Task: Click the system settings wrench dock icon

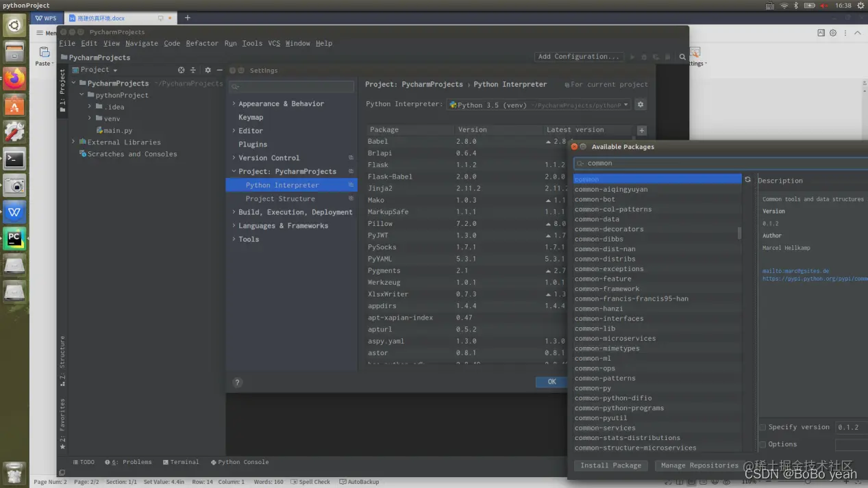Action: click(x=14, y=132)
